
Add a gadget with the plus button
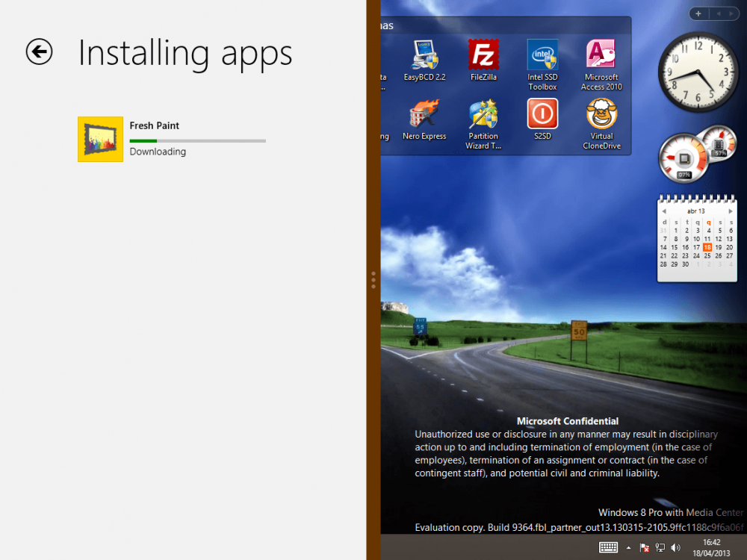pyautogui.click(x=698, y=13)
